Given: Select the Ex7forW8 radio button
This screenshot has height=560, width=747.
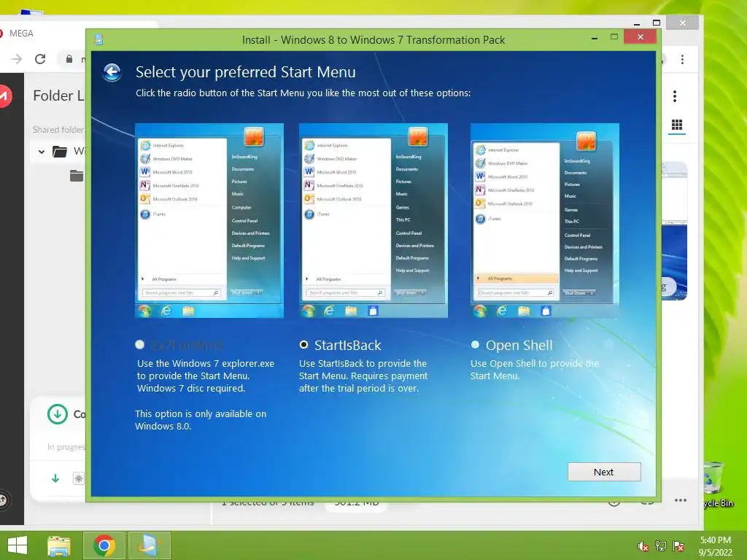Looking at the screenshot, I should [x=139, y=344].
